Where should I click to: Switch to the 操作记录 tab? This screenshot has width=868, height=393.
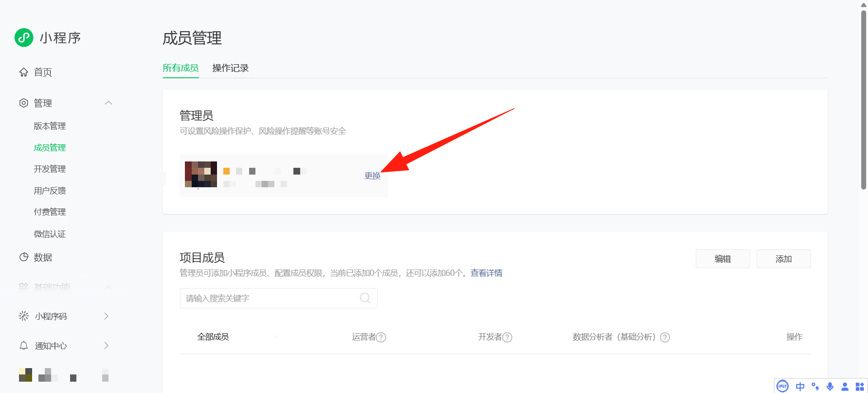coord(231,68)
